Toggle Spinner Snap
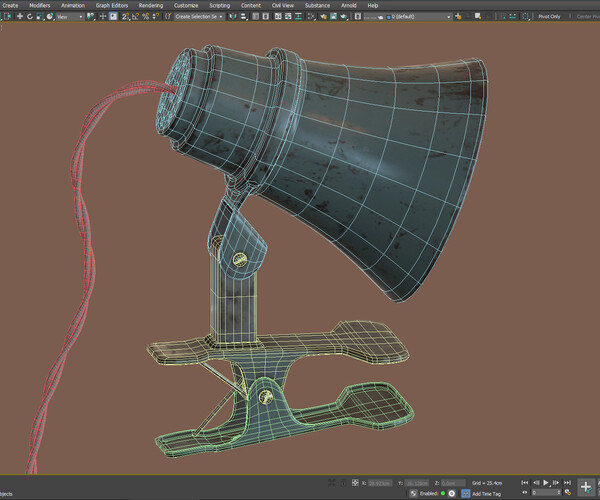The width and height of the screenshot is (600, 500). click(x=155, y=16)
